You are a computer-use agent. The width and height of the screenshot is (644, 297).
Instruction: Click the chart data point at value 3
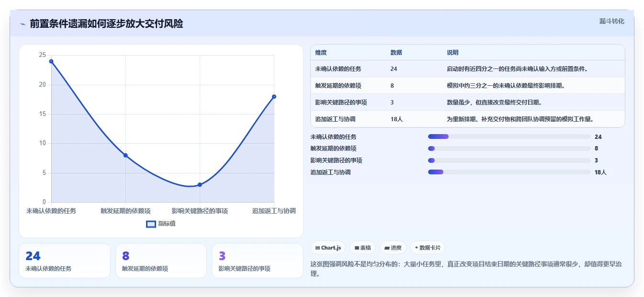pyautogui.click(x=200, y=184)
